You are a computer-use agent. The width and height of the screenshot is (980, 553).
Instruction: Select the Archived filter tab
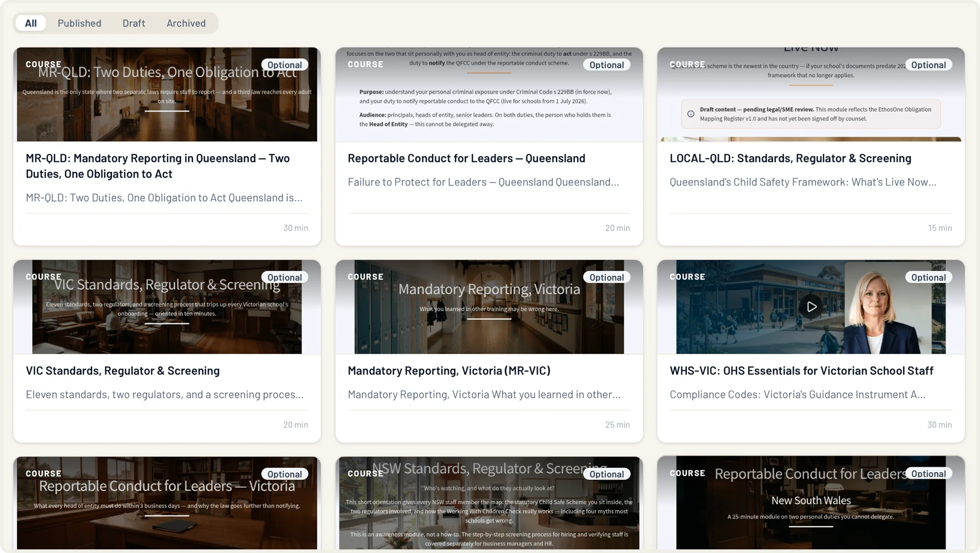click(186, 23)
